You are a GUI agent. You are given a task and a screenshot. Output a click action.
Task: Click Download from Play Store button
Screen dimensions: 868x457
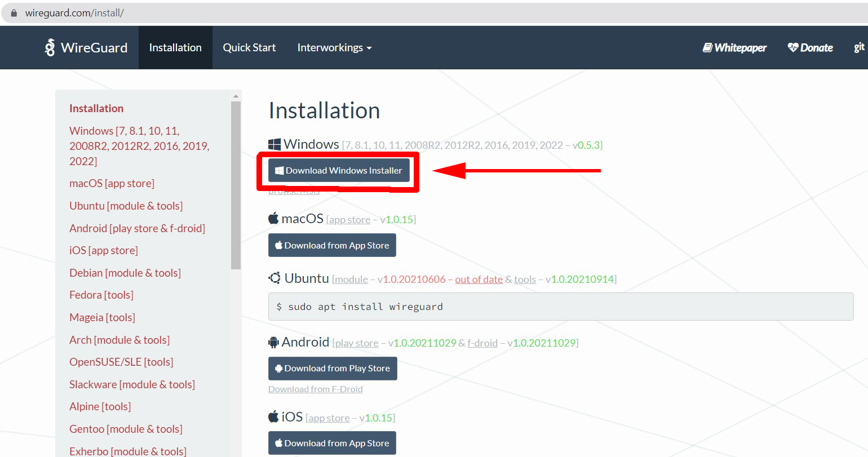(333, 369)
